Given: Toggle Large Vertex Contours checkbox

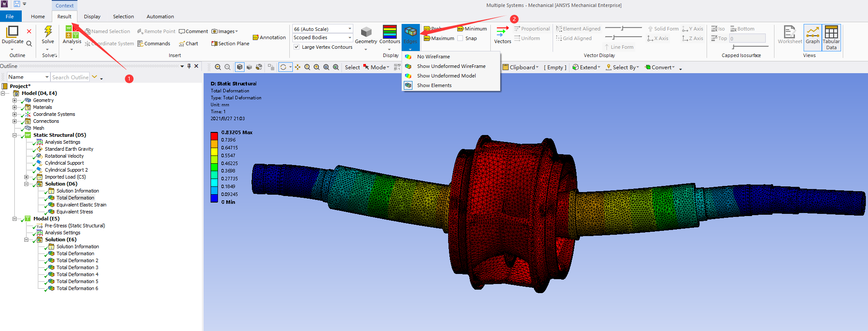Looking at the screenshot, I should [297, 47].
